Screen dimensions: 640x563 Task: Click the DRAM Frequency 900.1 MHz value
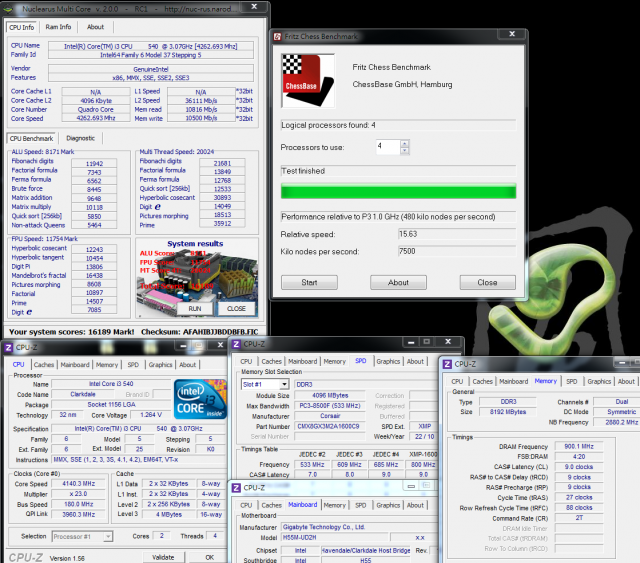(579, 446)
